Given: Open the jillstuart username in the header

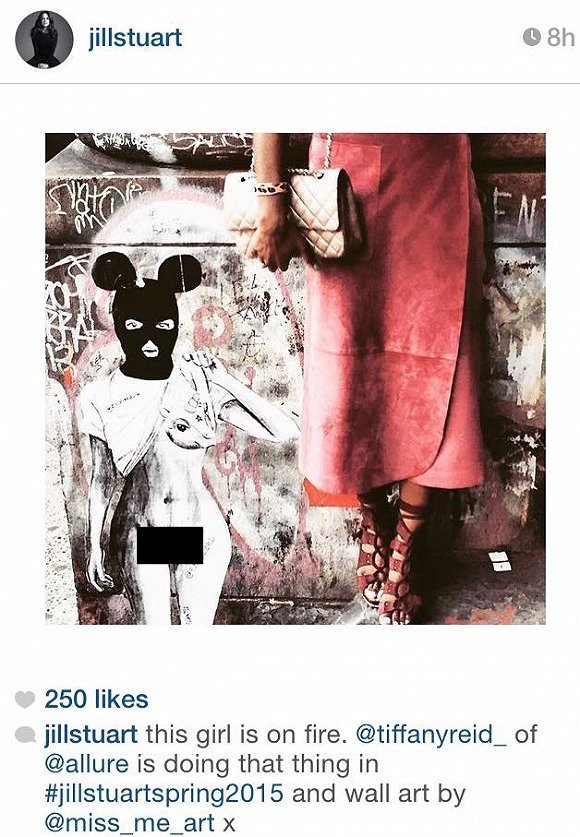Looking at the screenshot, I should [135, 38].
